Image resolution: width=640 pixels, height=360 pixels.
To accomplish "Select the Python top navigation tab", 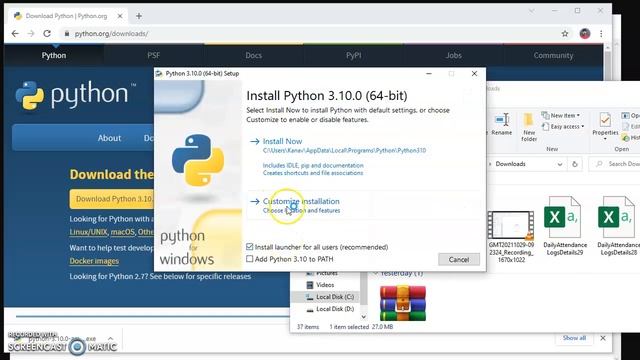I will tap(53, 55).
